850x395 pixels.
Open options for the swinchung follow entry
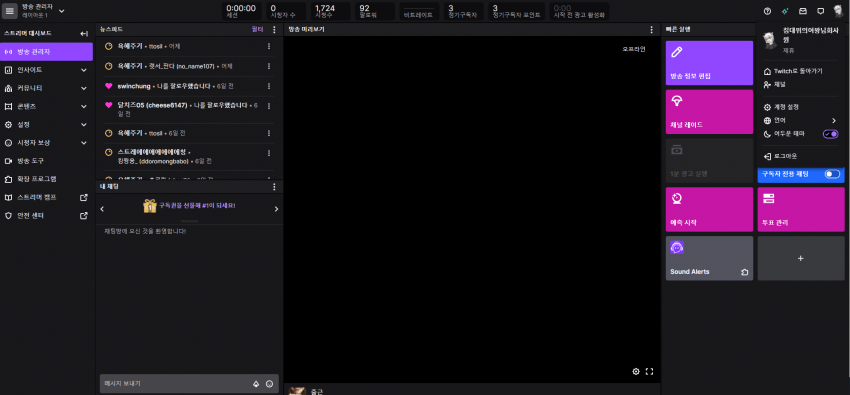tap(268, 86)
